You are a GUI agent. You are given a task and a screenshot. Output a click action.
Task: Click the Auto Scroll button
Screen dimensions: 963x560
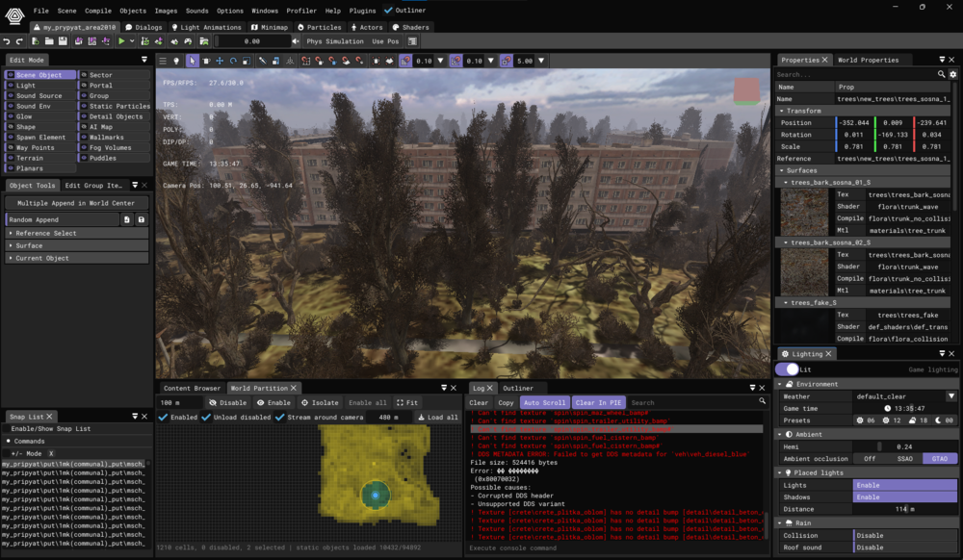click(x=544, y=403)
